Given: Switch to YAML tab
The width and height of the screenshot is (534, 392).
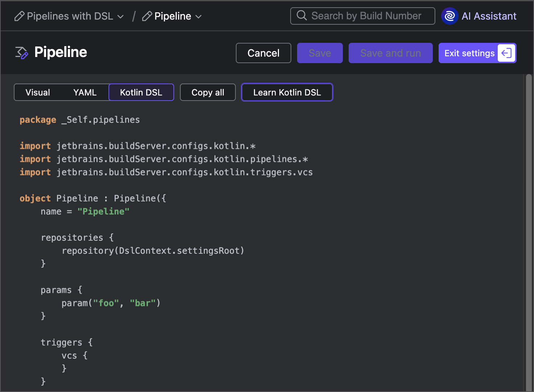Looking at the screenshot, I should point(85,93).
